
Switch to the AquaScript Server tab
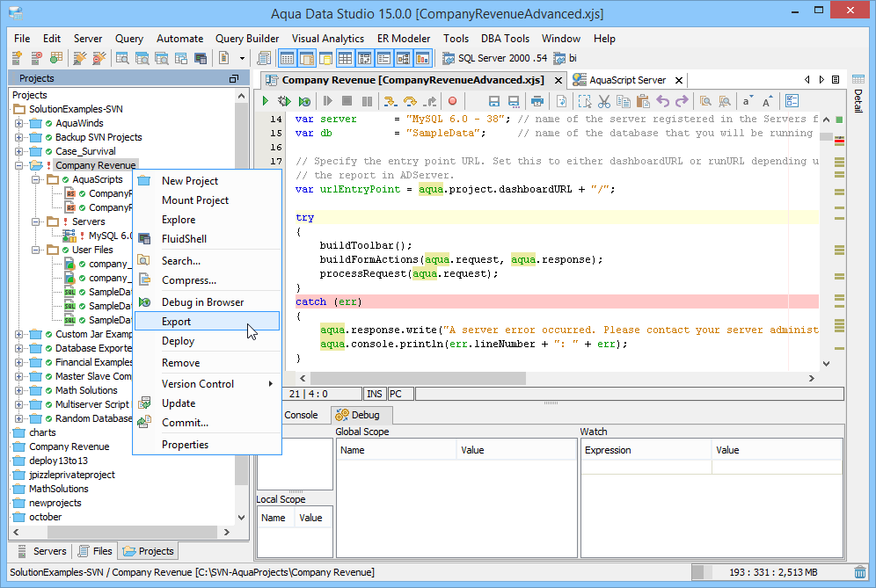click(627, 80)
